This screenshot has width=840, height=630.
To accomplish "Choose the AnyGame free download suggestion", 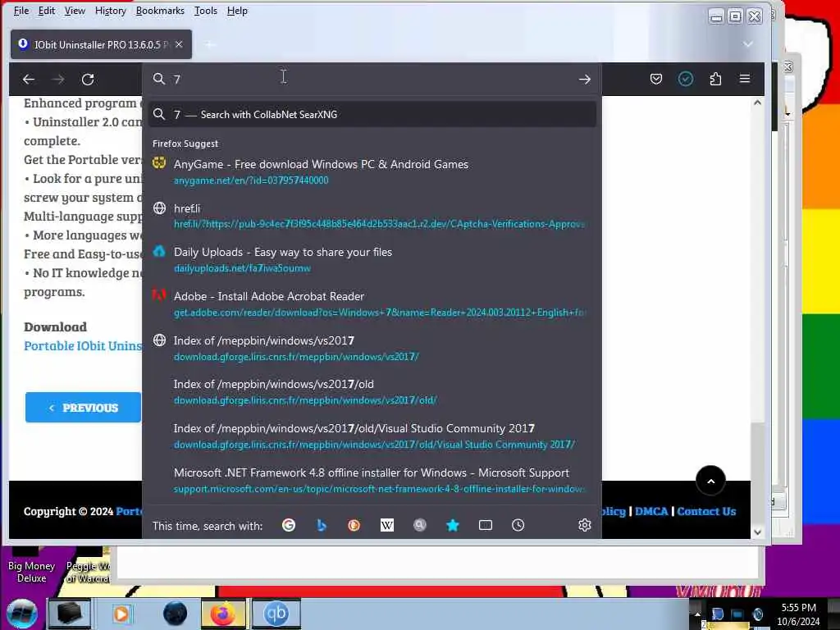I will pyautogui.click(x=372, y=171).
